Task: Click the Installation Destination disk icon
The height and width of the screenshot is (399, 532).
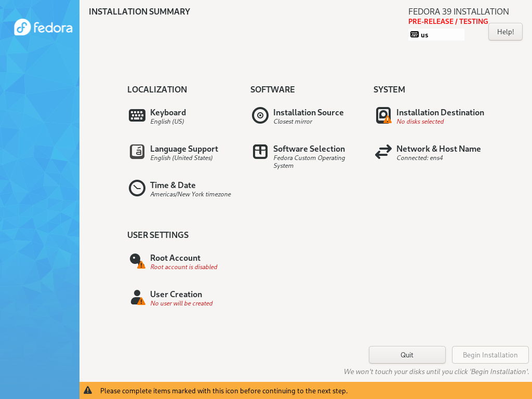Action: (383, 115)
